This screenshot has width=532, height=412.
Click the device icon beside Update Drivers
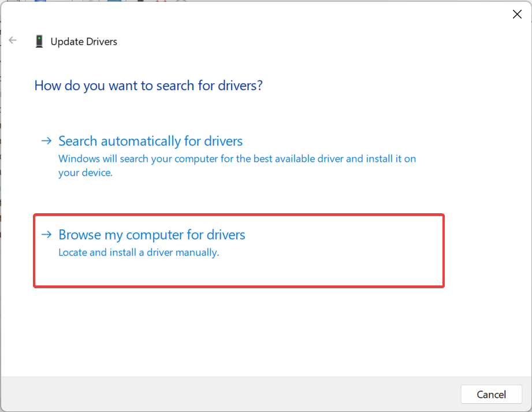39,42
